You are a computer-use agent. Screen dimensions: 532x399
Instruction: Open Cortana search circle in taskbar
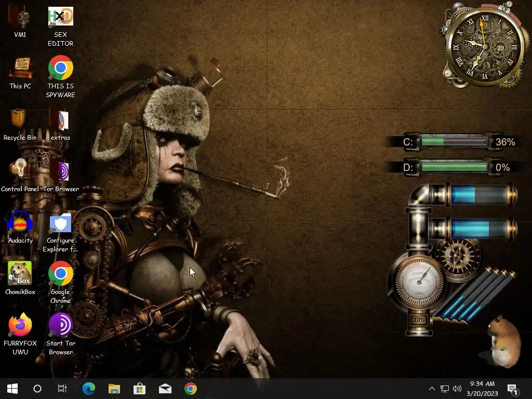pos(37,389)
